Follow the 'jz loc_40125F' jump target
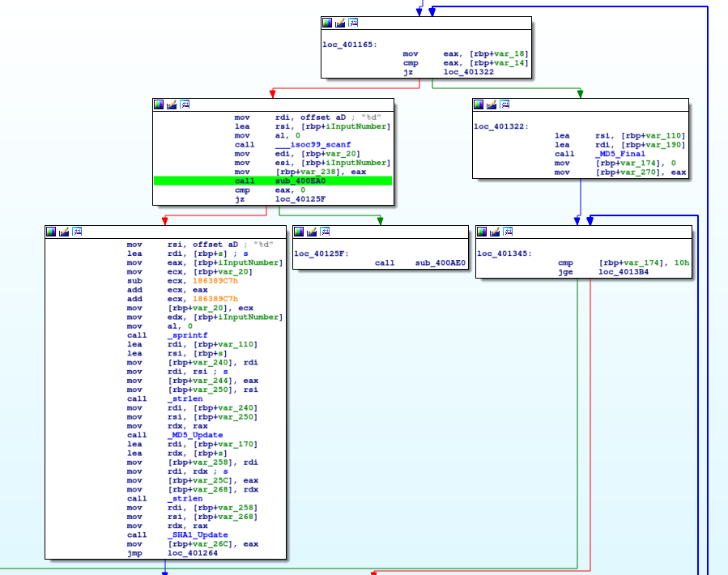Image resolution: width=728 pixels, height=575 pixels. [x=300, y=199]
